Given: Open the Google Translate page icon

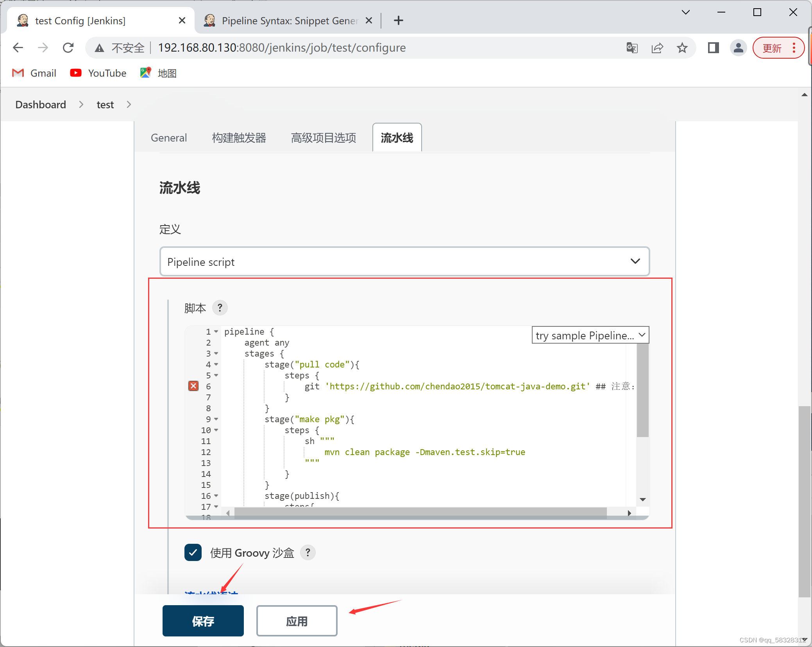Looking at the screenshot, I should click(x=632, y=48).
